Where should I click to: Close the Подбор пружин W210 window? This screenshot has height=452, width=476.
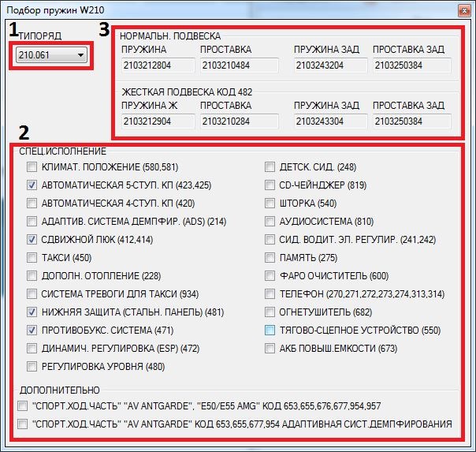click(x=464, y=11)
